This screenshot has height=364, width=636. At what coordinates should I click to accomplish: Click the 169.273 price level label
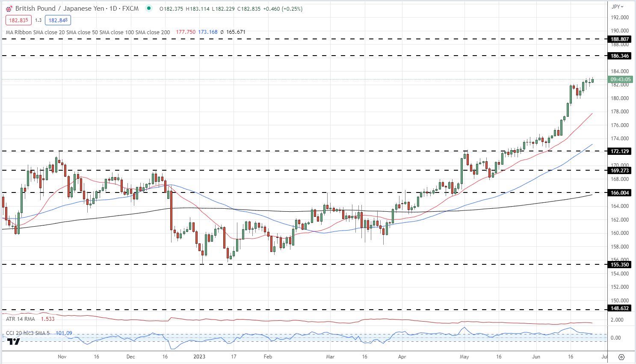pos(619,171)
